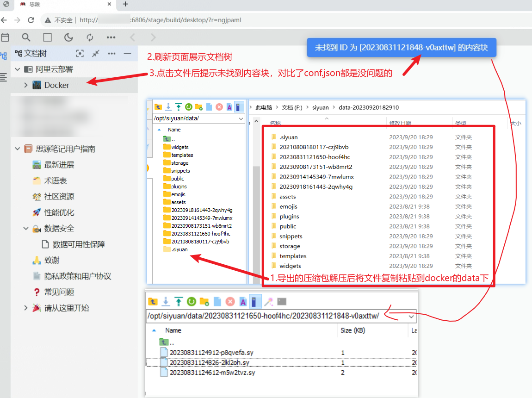The image size is (532, 398).
Task: Open the 常见问题 document
Action: pyautogui.click(x=59, y=292)
